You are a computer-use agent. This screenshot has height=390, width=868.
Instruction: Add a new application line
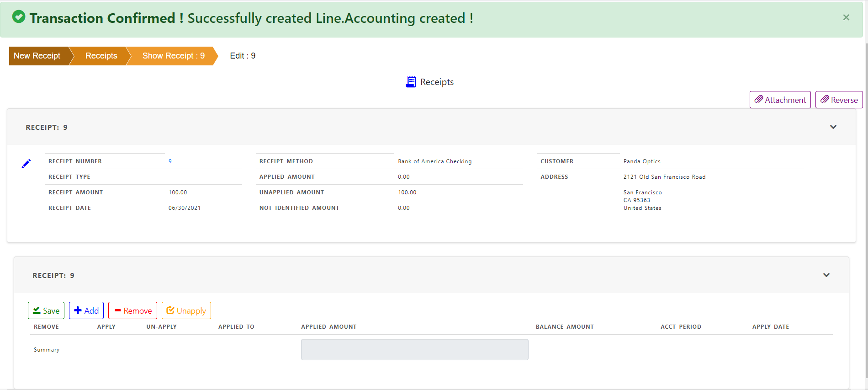tap(86, 310)
